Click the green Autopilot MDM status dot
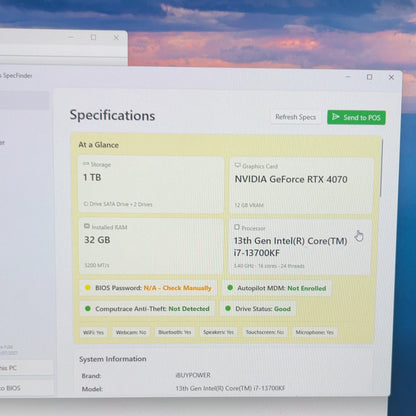This screenshot has height=416, width=416. pos(230,287)
